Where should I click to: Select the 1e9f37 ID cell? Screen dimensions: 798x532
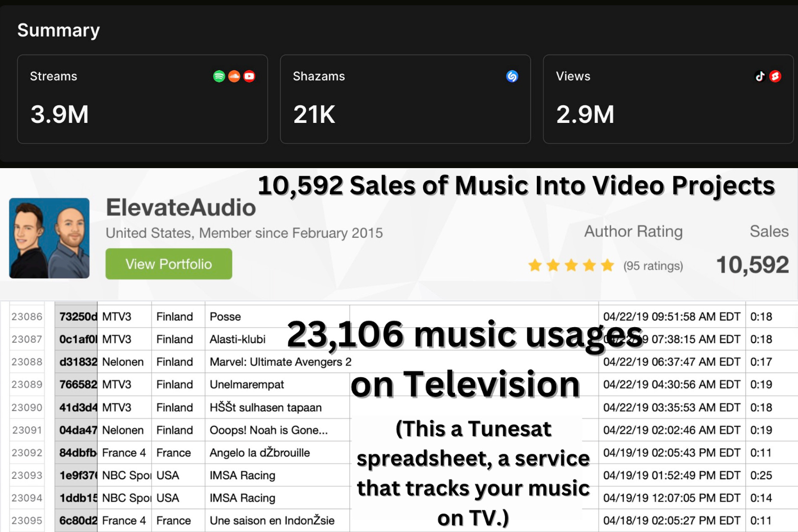click(x=77, y=475)
